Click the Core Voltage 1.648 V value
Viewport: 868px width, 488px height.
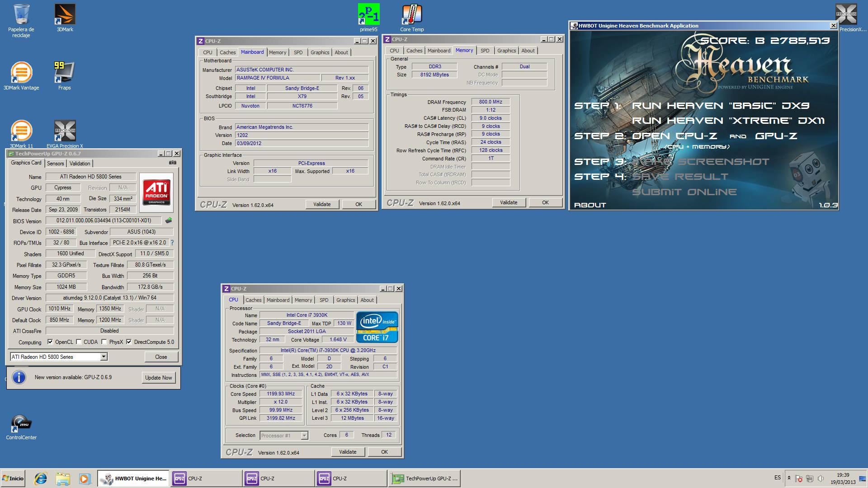click(338, 339)
